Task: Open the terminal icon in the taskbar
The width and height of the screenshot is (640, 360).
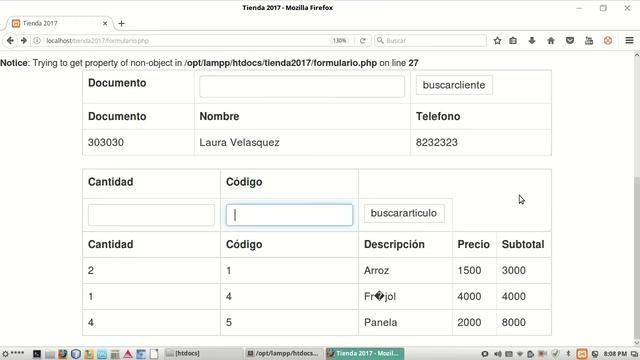Action: coord(37,353)
